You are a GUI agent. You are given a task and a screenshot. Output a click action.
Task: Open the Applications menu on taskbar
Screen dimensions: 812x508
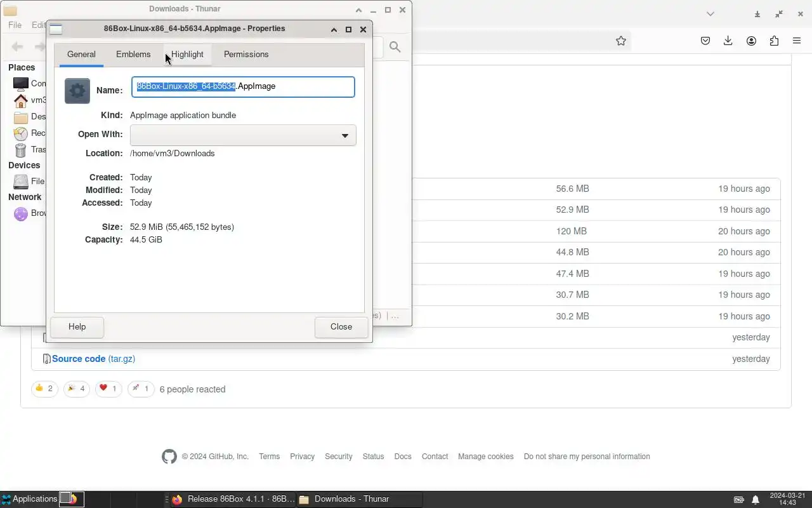point(29,499)
